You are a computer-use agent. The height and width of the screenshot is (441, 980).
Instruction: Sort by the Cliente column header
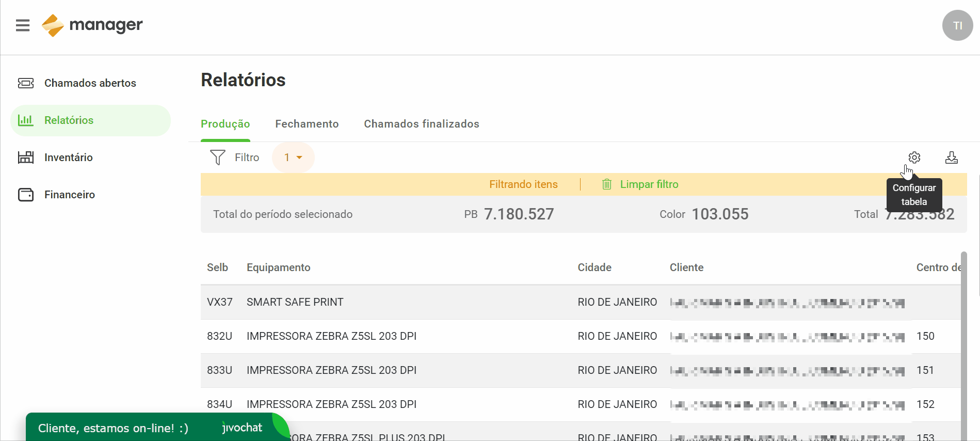(x=686, y=267)
